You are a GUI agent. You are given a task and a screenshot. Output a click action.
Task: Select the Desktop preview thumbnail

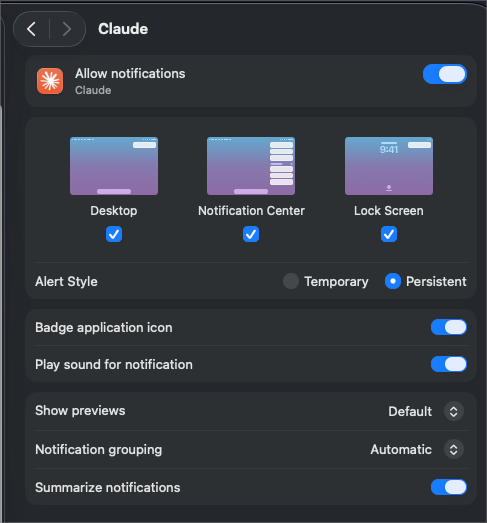coord(114,166)
